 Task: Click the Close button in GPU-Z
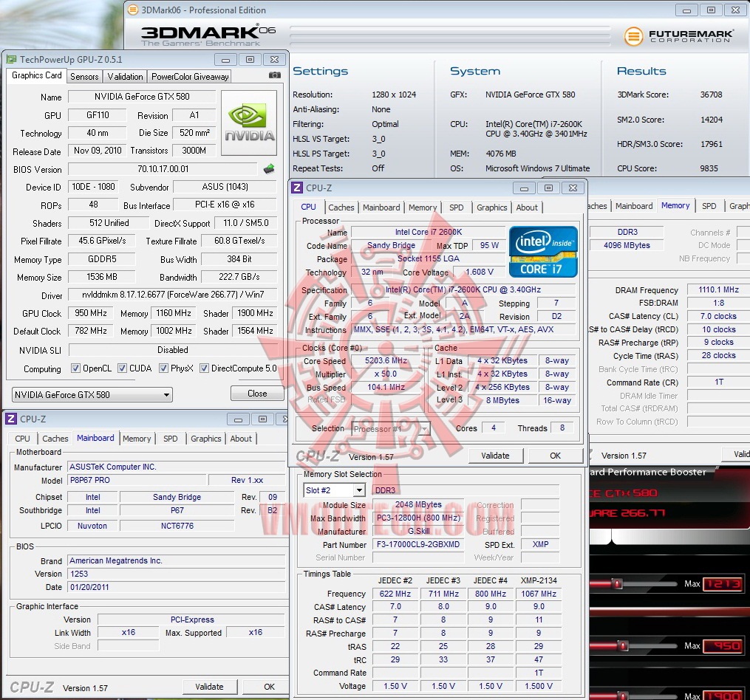coord(257,394)
